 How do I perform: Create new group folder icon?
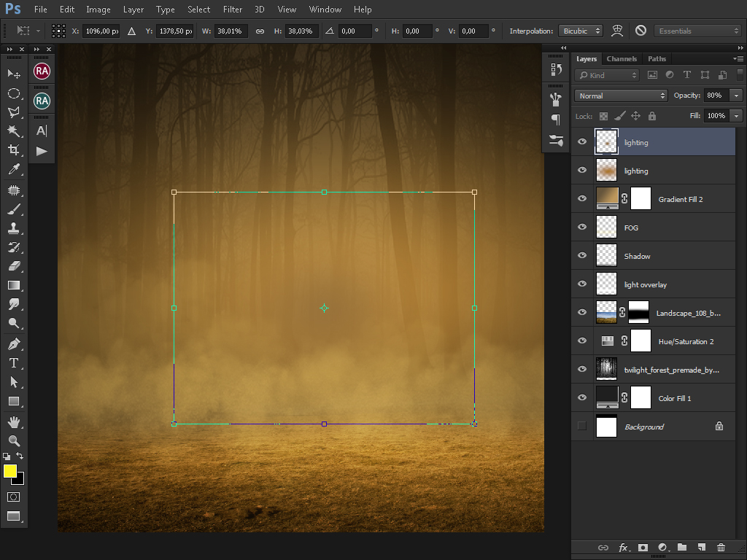pos(682,547)
